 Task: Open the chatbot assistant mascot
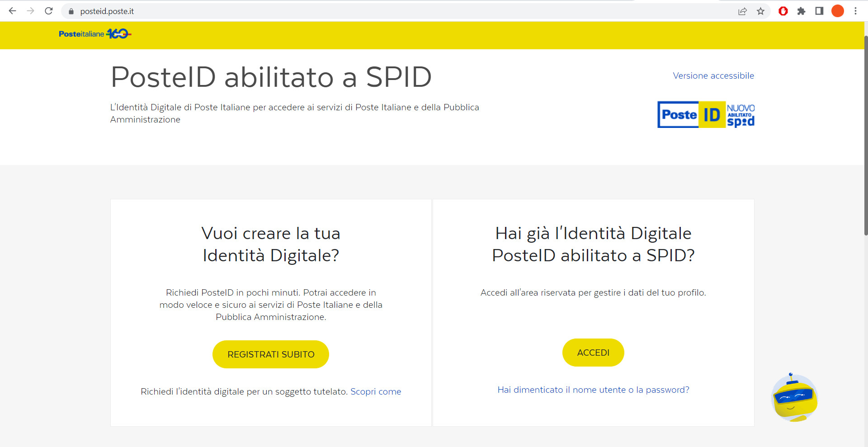(794, 398)
